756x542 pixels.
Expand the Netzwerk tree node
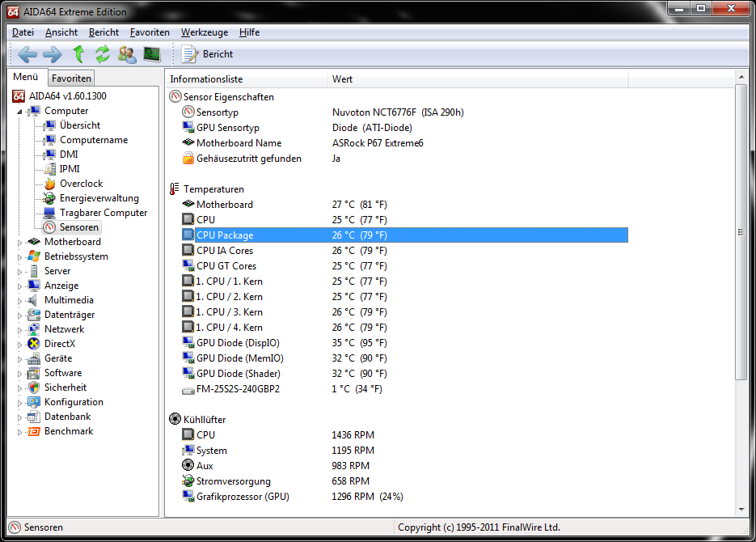point(19,330)
